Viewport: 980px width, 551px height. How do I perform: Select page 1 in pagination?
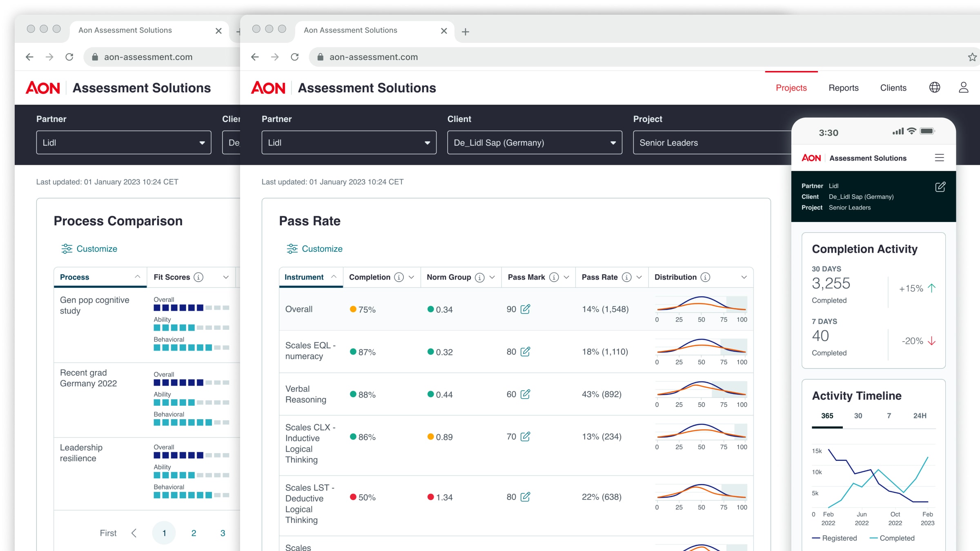[x=164, y=533]
